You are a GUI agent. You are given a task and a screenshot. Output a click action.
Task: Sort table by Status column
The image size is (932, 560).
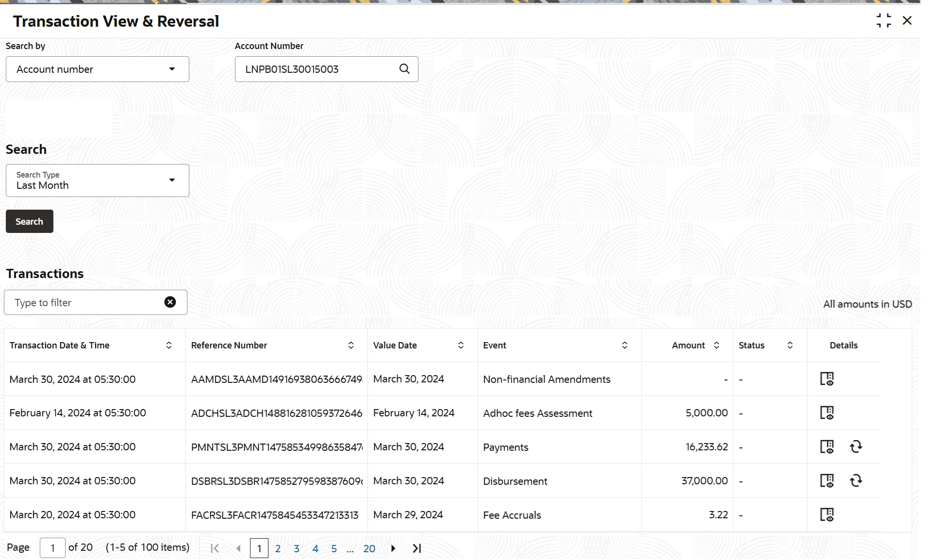[790, 345]
